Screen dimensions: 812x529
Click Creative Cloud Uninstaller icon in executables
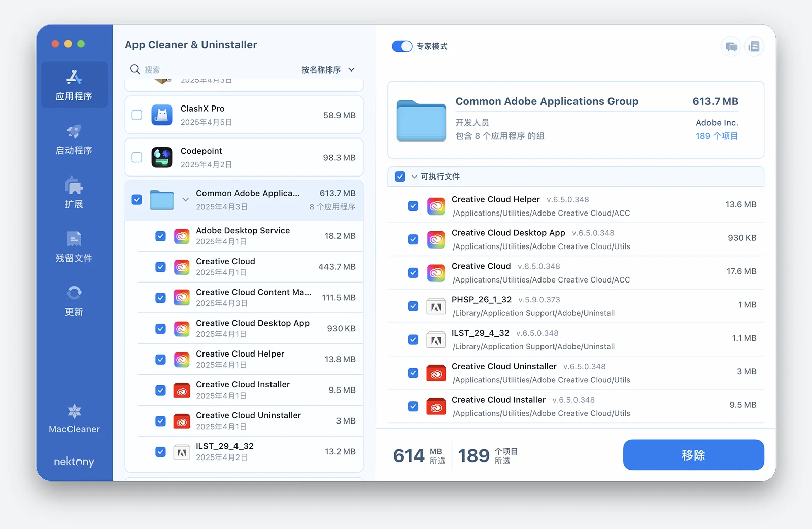436,373
